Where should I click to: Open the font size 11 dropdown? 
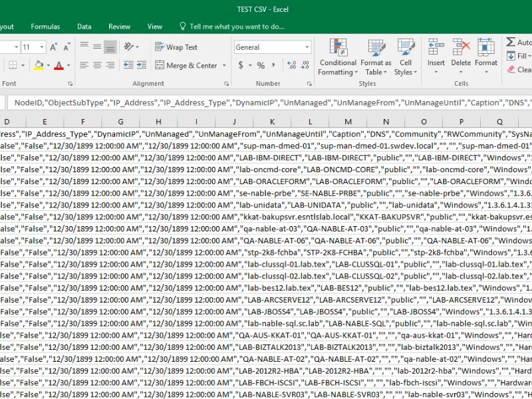click(x=42, y=47)
